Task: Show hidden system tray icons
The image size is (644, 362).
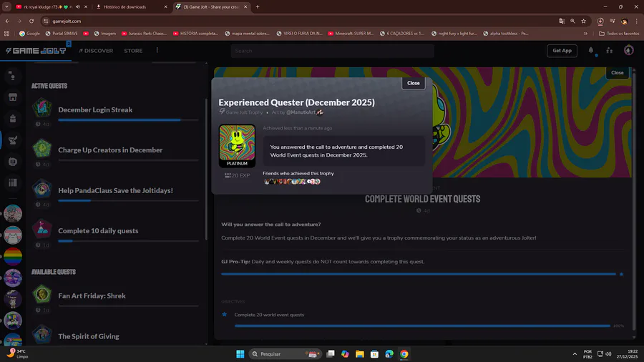Action: coord(575,354)
